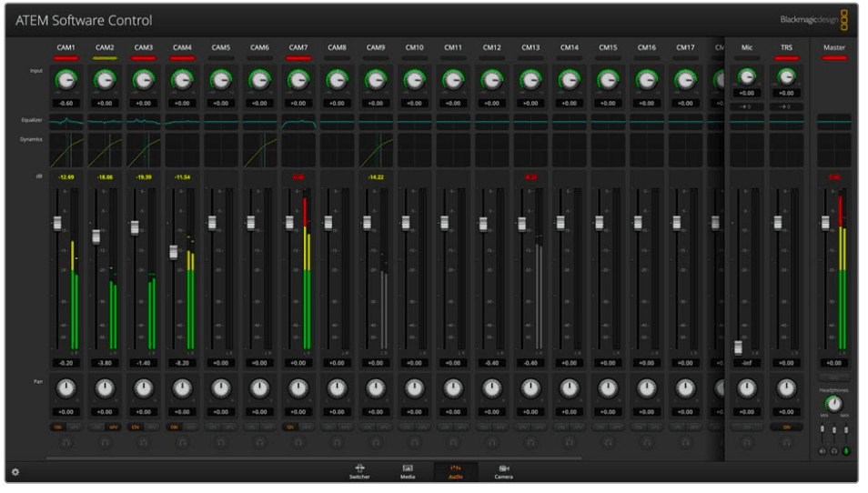Solo CAM1 with its headphone icon
Viewport: 868px width, 493px height.
coord(66,442)
